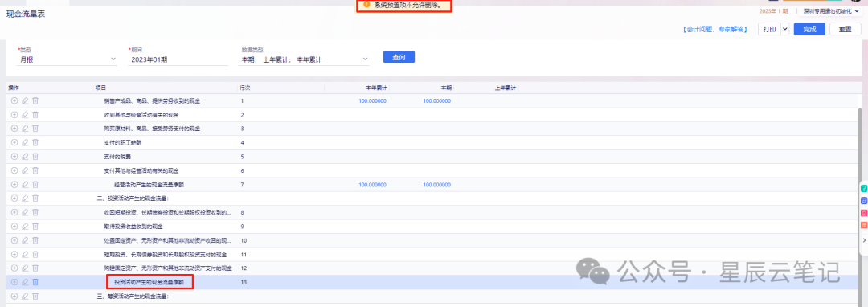Click add icon for row 2 收到其他与经营活动有关的现金

pyautogui.click(x=14, y=114)
